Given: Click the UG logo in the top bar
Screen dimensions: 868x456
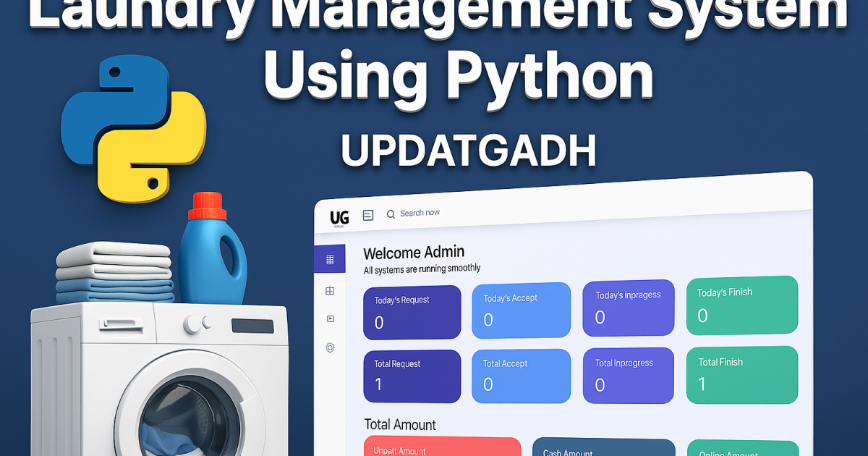Looking at the screenshot, I should coord(339,216).
